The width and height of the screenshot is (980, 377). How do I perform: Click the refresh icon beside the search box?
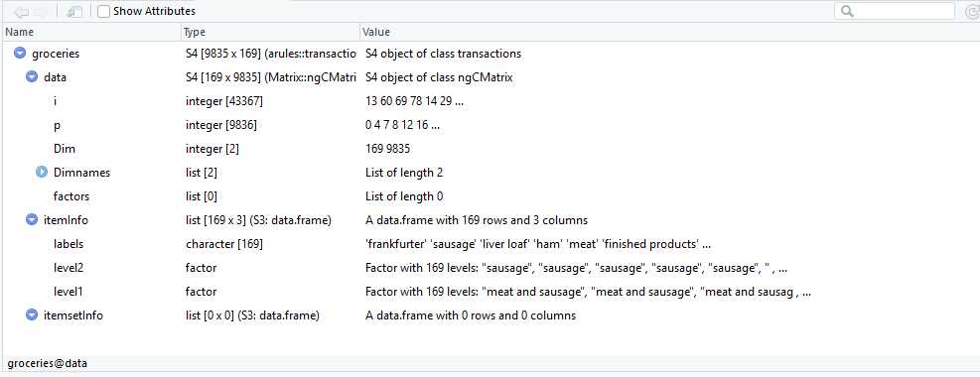[x=973, y=11]
